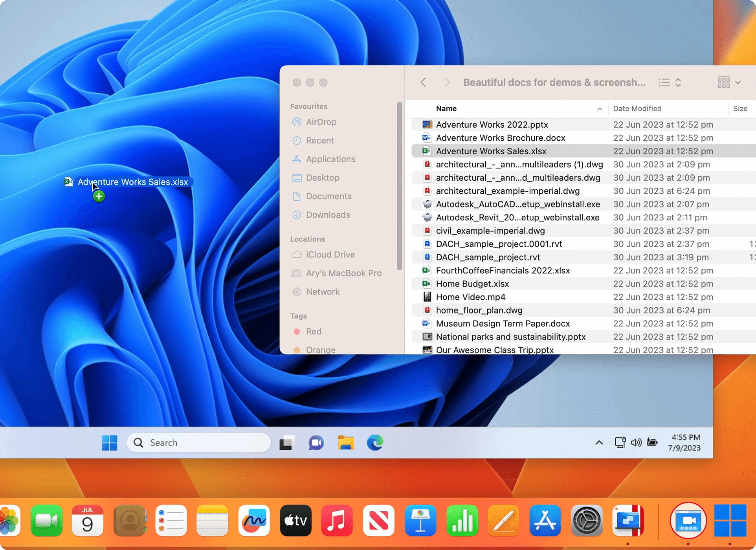Launch the Teams Chat taskbar icon
Image resolution: width=756 pixels, height=550 pixels.
[x=316, y=443]
